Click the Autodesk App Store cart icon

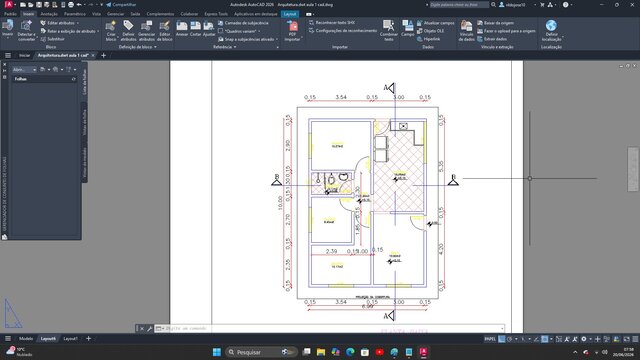pos(542,4)
